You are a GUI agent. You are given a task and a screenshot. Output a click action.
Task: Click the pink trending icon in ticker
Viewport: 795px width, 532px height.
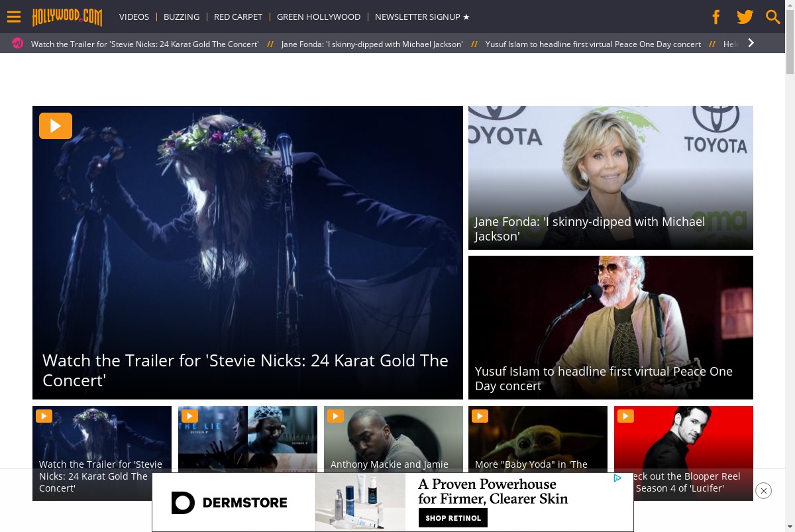coord(18,44)
